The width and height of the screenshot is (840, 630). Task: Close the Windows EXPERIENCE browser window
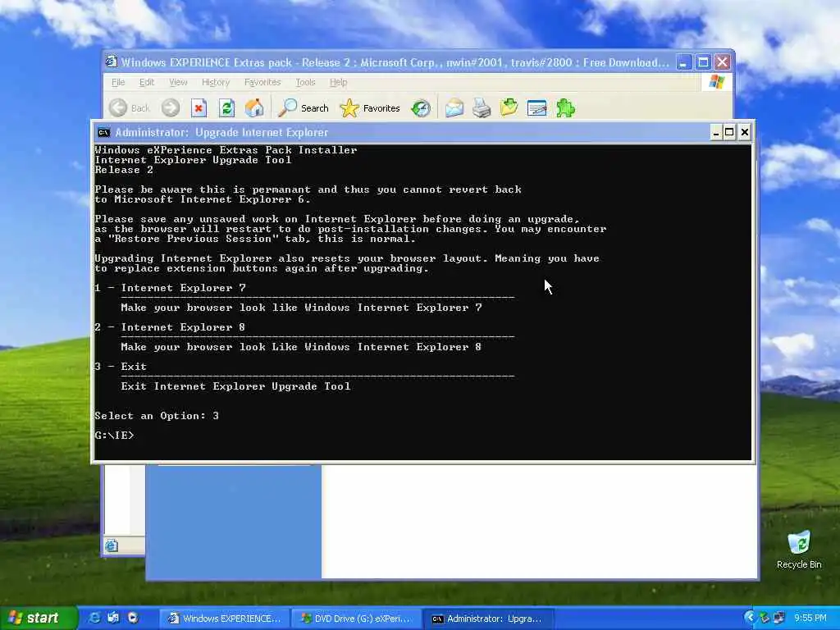click(x=722, y=62)
